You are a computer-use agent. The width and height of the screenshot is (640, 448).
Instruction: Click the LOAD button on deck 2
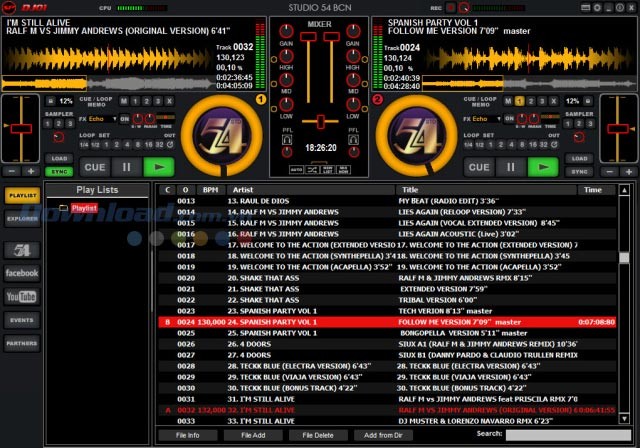tap(579, 158)
